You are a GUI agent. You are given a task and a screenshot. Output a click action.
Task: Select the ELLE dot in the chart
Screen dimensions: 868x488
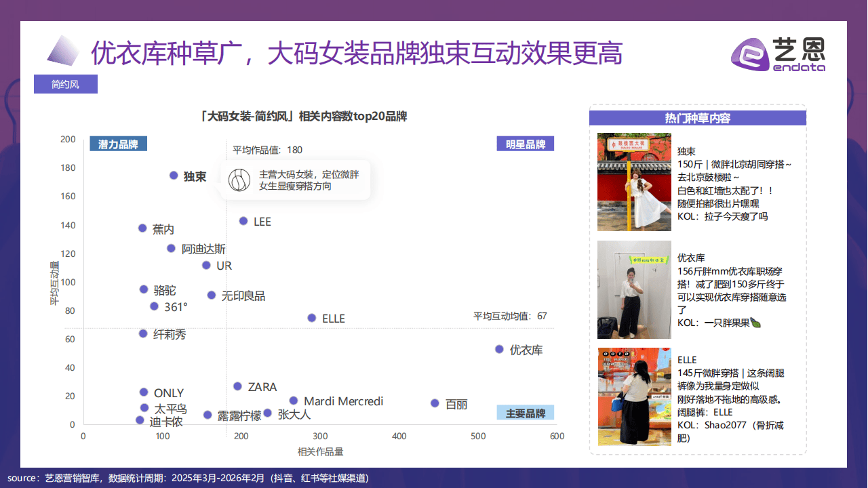pyautogui.click(x=312, y=318)
